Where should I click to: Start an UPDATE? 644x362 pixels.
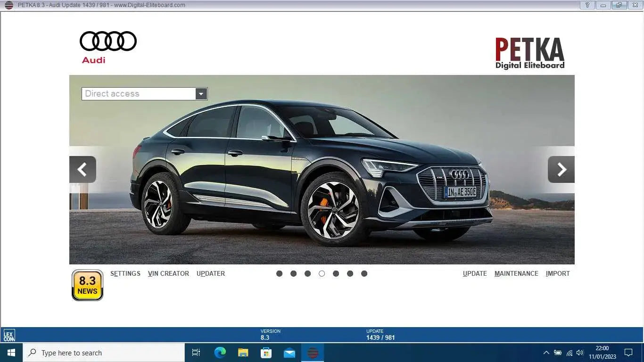(x=475, y=273)
